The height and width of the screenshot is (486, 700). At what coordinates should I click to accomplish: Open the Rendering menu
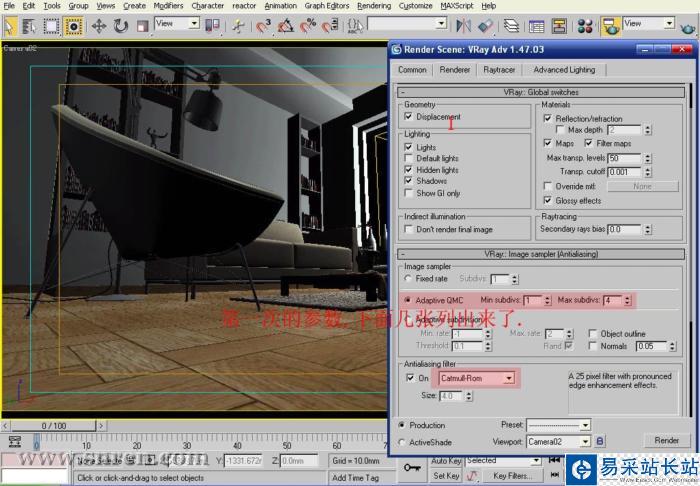point(374,6)
